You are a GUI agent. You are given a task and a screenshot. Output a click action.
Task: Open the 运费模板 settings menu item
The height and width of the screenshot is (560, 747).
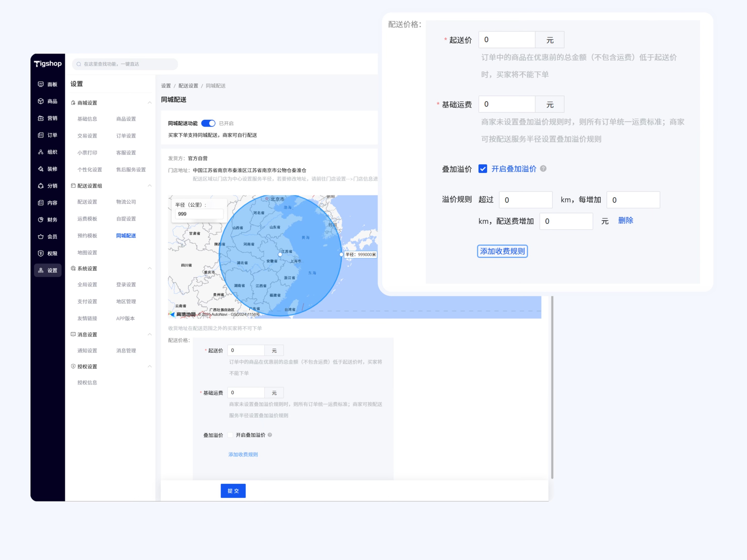pyautogui.click(x=87, y=219)
